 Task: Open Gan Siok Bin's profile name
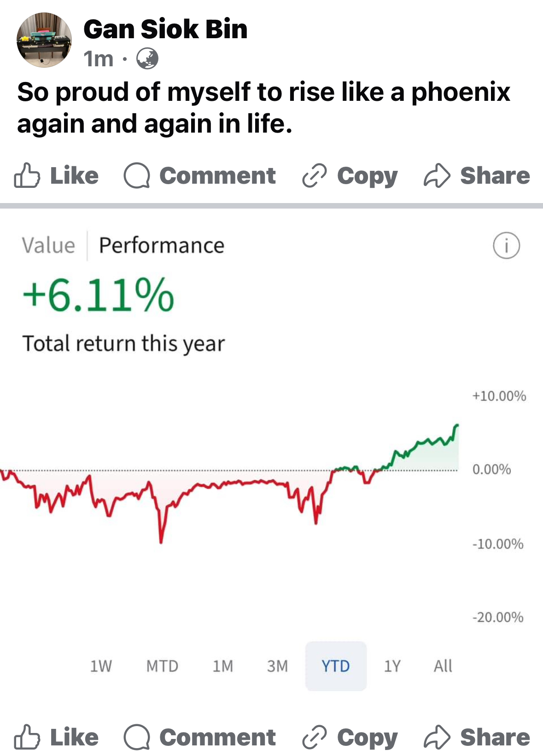(x=165, y=29)
